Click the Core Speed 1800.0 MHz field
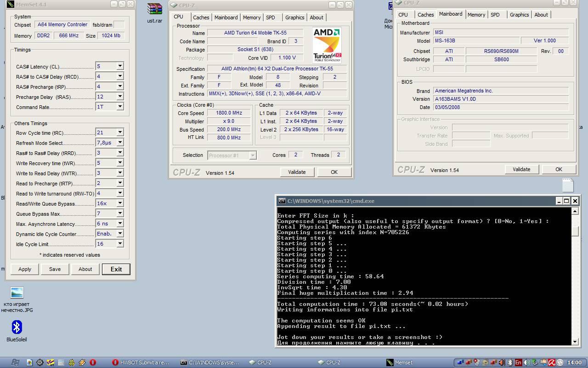 tap(229, 113)
